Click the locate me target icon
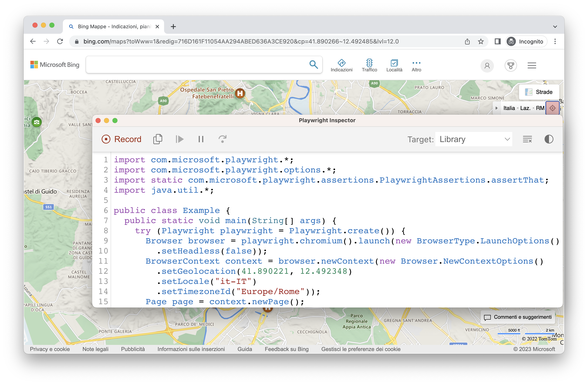 [552, 108]
